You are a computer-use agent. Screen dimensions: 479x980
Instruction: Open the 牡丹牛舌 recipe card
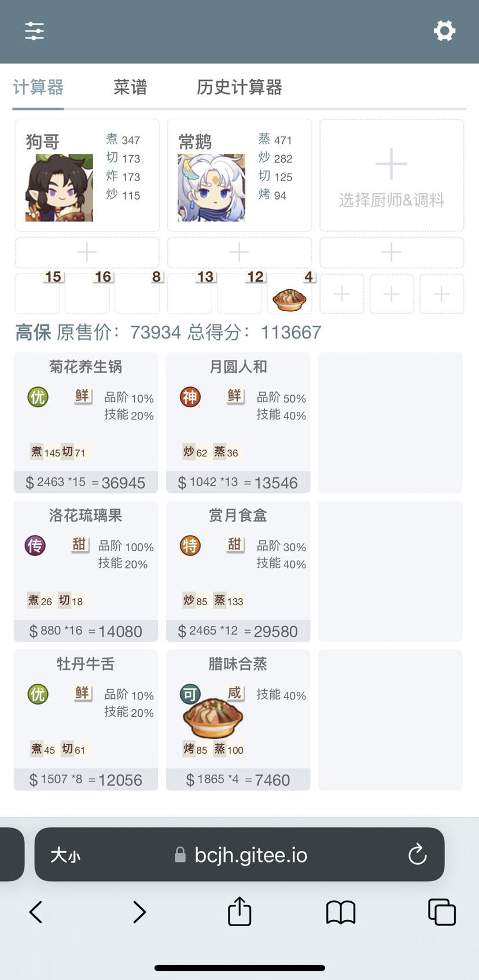86,720
